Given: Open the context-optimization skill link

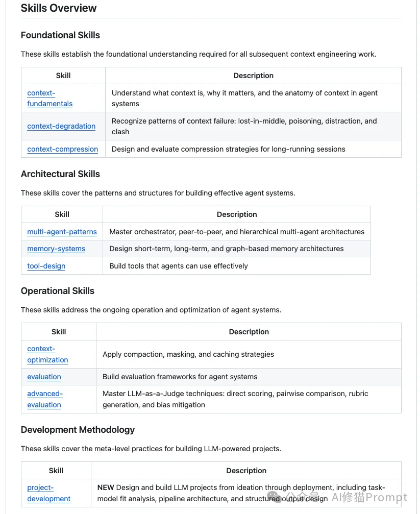Looking at the screenshot, I should [x=47, y=354].
